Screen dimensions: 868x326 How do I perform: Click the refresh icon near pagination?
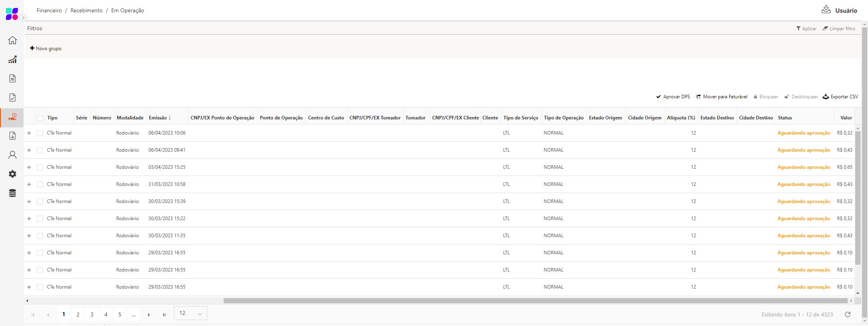848,314
